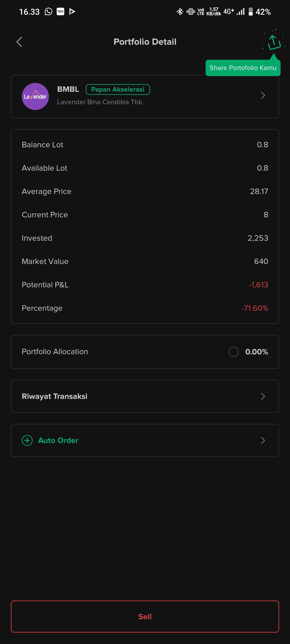Expand BMBL stock details chevron
Viewport: 290px width, 644px height.
point(263,95)
